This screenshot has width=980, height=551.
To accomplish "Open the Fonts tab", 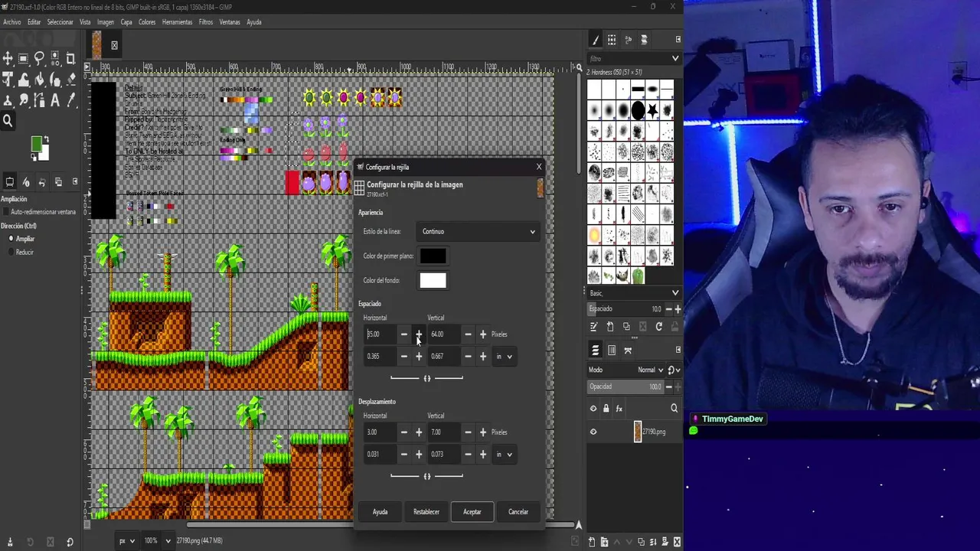I will click(628, 40).
